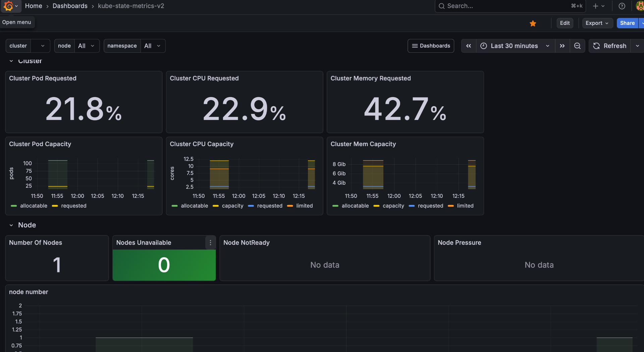644x352 pixels.
Task: Click the Edit button
Action: click(565, 23)
